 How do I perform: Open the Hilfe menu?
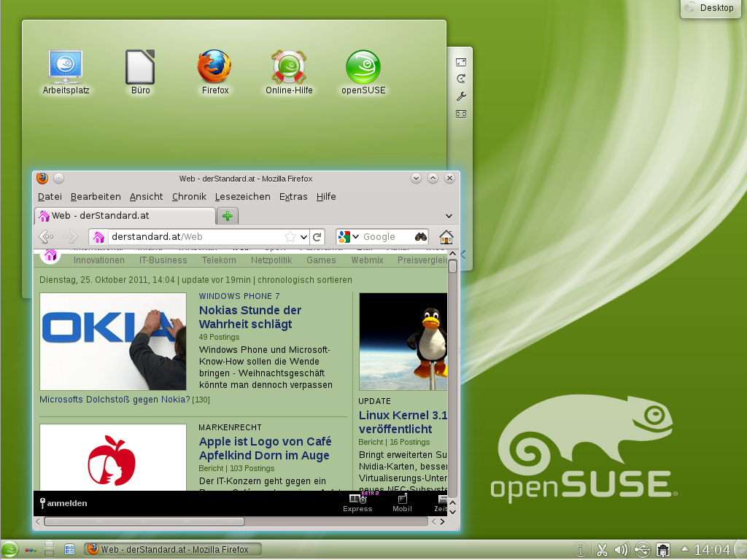click(326, 197)
